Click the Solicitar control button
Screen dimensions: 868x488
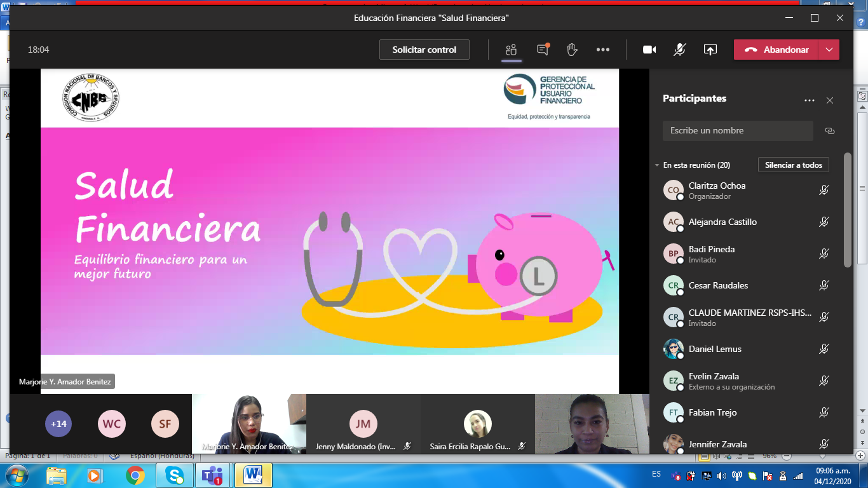click(x=424, y=50)
